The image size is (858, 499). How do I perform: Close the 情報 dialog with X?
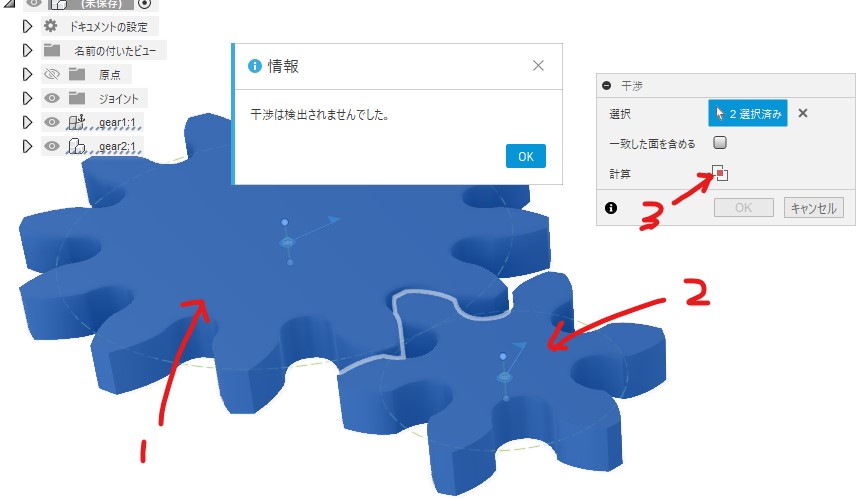coord(538,66)
